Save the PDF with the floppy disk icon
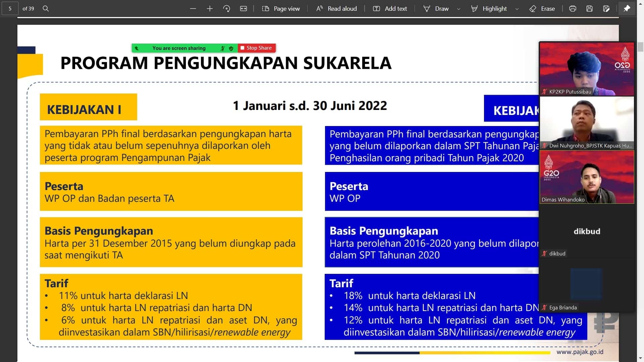This screenshot has height=362, width=644. pos(589,9)
